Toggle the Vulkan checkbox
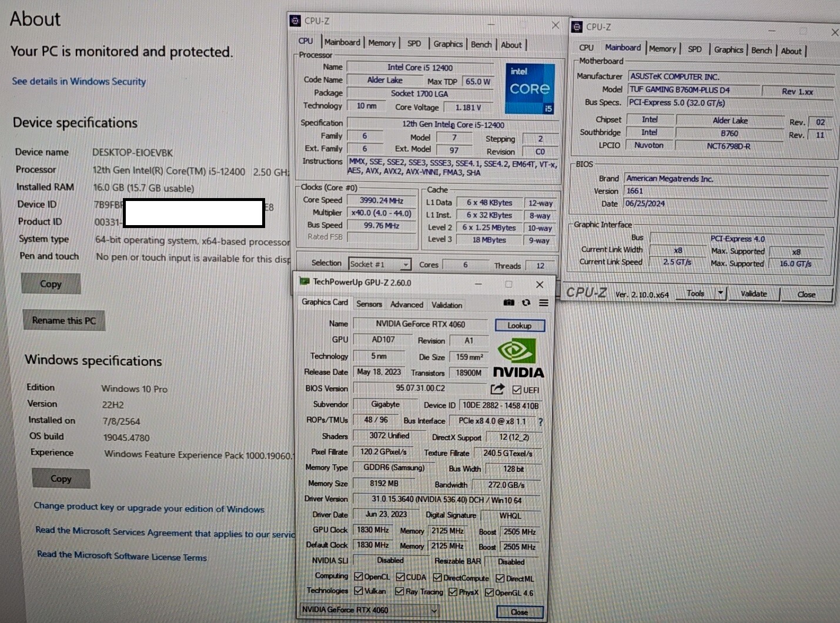The image size is (840, 623). pos(359,591)
